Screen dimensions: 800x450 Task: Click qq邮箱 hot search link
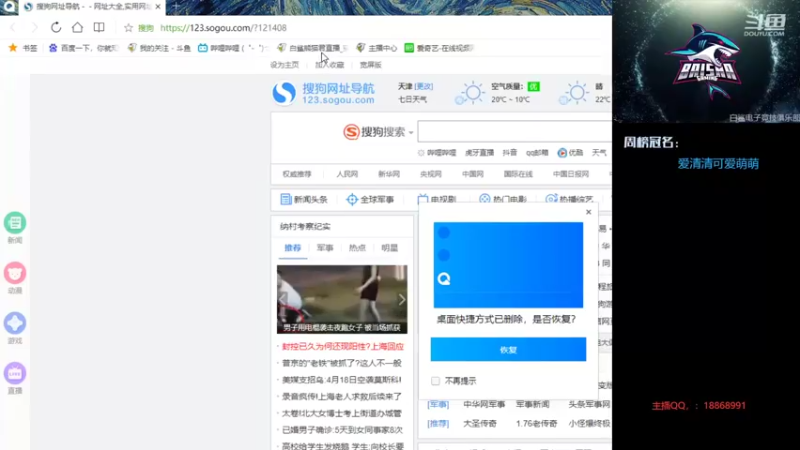tap(537, 153)
